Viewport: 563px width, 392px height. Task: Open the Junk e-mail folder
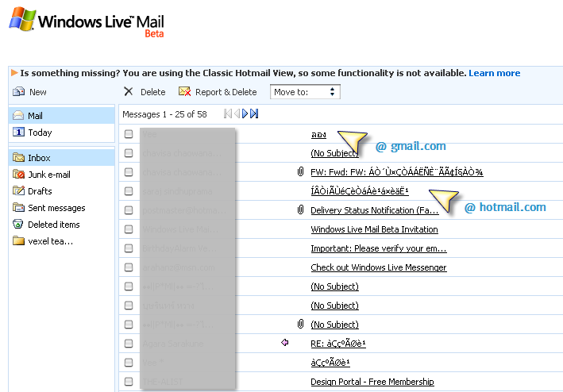(x=48, y=175)
